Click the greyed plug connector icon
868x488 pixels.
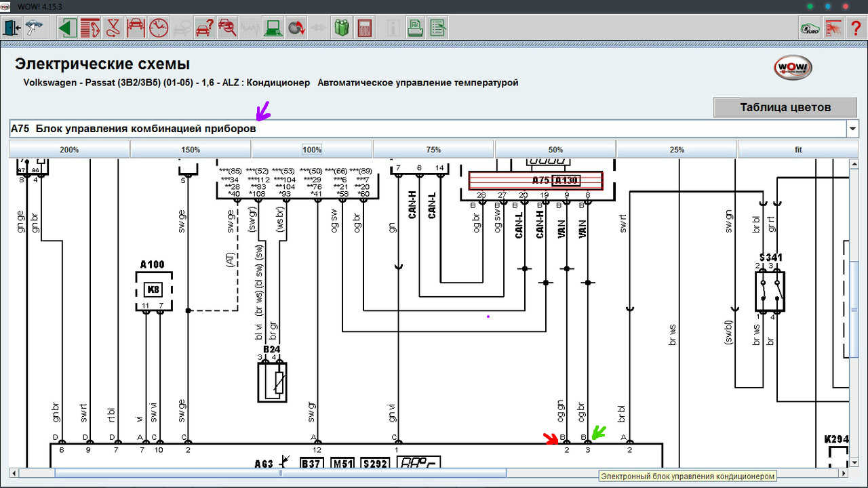319,28
